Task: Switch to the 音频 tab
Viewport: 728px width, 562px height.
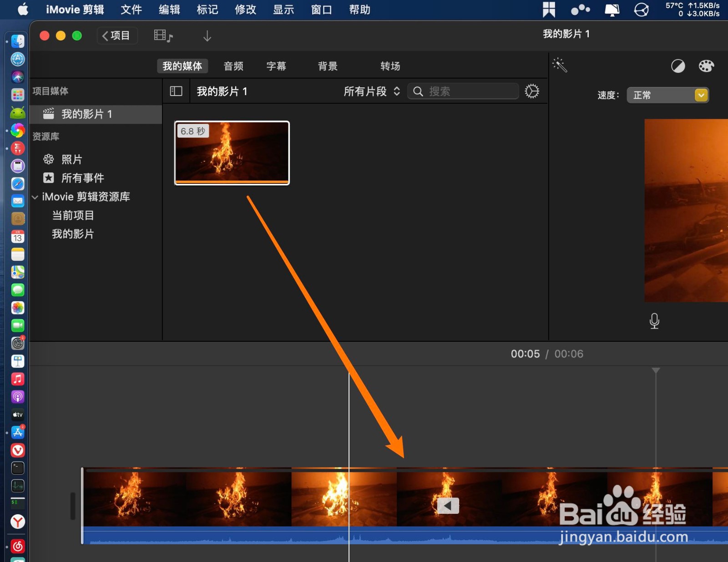Action: pos(233,66)
